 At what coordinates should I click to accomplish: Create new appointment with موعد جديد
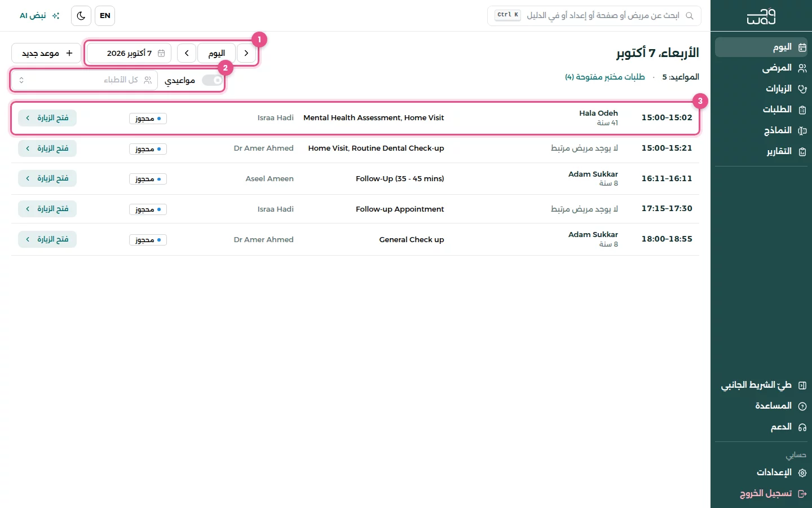click(46, 53)
